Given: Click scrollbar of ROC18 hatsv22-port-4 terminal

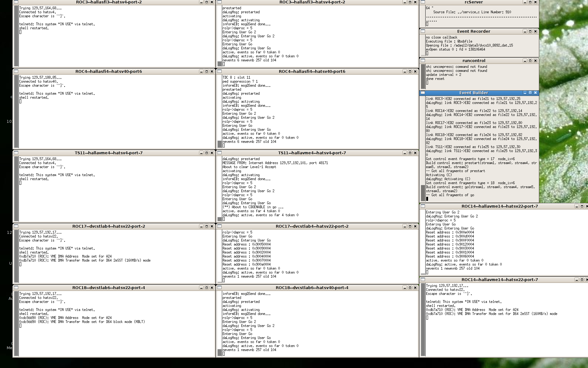Looking at the screenshot, I should (16, 324).
